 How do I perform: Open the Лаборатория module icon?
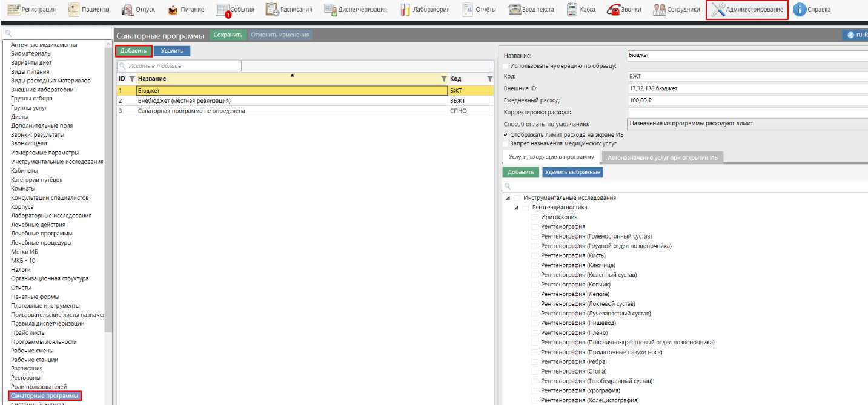click(406, 9)
